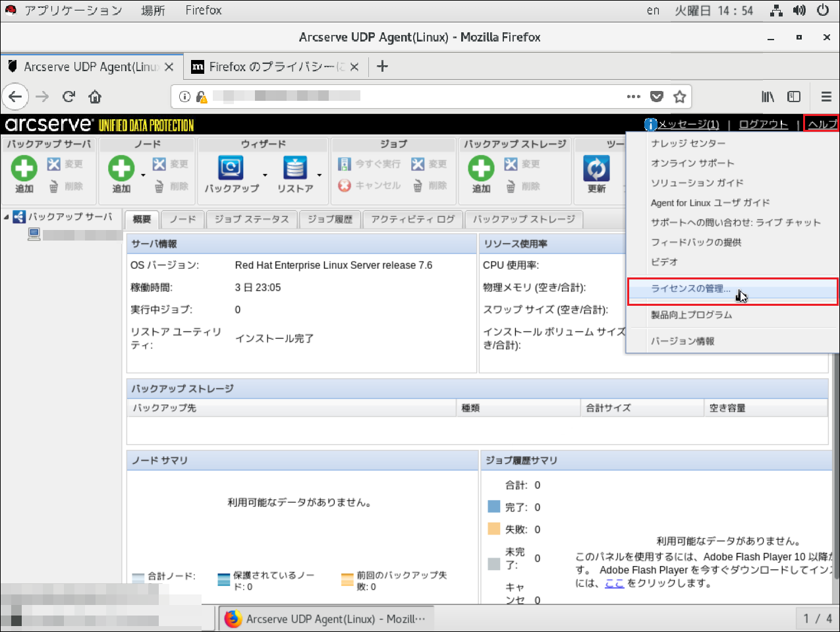The image size is (840, 632).
Task: Launch the Backup wizard icon
Action: coord(231,167)
